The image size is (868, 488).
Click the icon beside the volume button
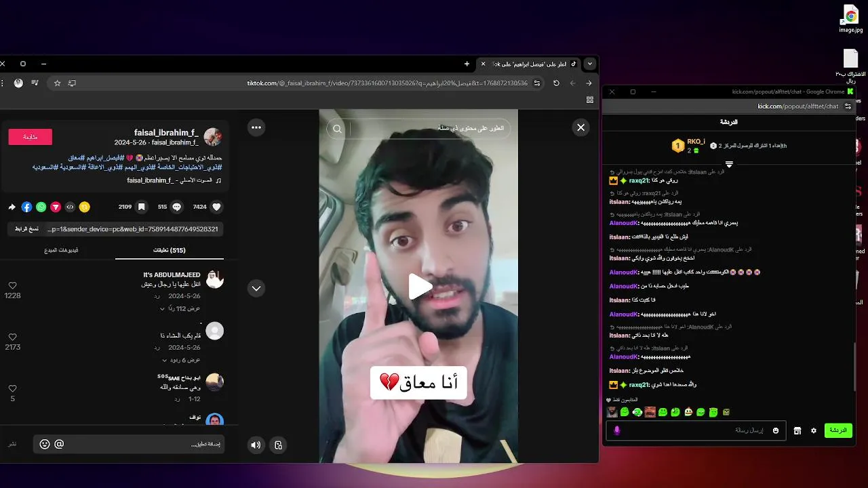[278, 445]
